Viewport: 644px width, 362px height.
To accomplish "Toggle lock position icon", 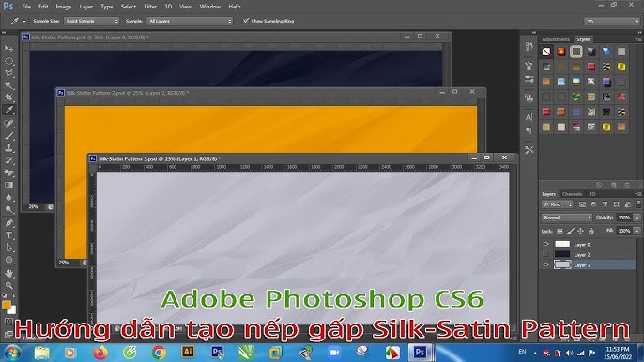I will (580, 231).
